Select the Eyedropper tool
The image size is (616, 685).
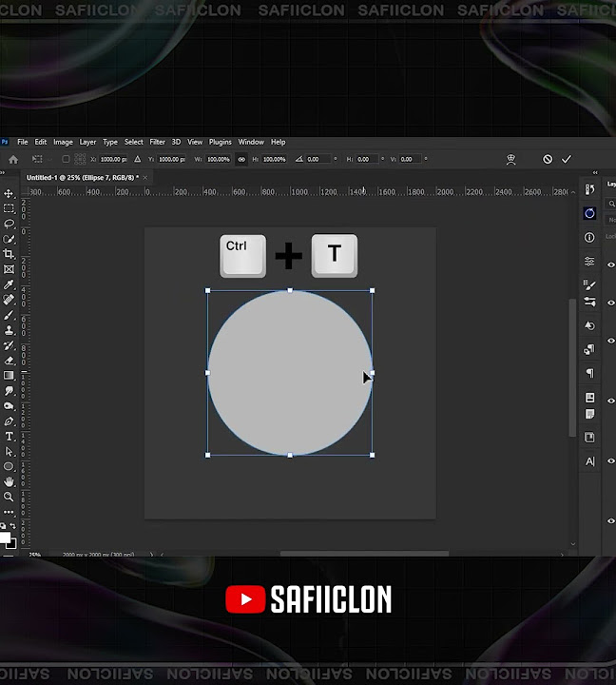(9, 284)
